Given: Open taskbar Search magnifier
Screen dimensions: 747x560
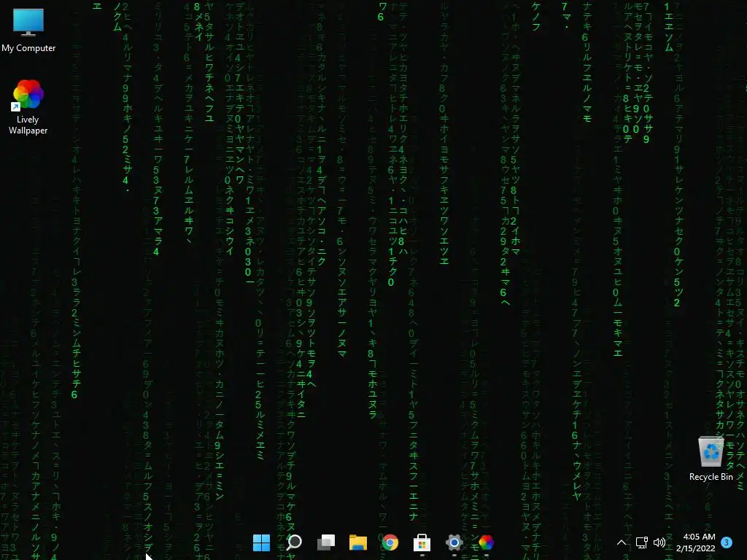Looking at the screenshot, I should [x=293, y=542].
